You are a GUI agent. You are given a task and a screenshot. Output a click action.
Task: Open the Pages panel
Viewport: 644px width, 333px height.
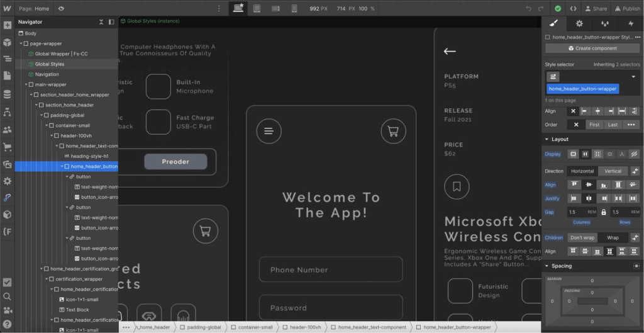(x=8, y=76)
